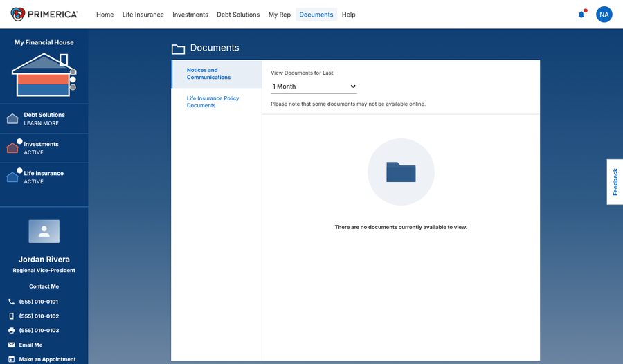Screen dimensions: 623x364
Task: Open My Rep in the top navigation
Action: pos(280,15)
